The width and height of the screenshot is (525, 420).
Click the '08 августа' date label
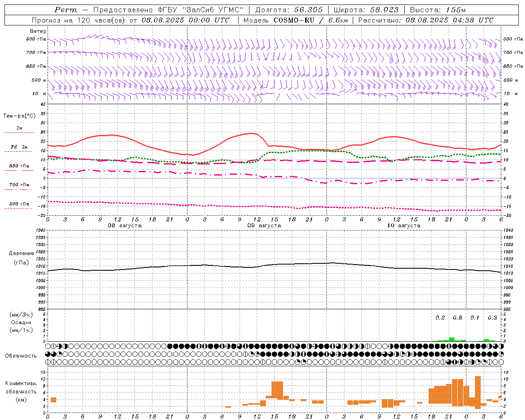(125, 225)
